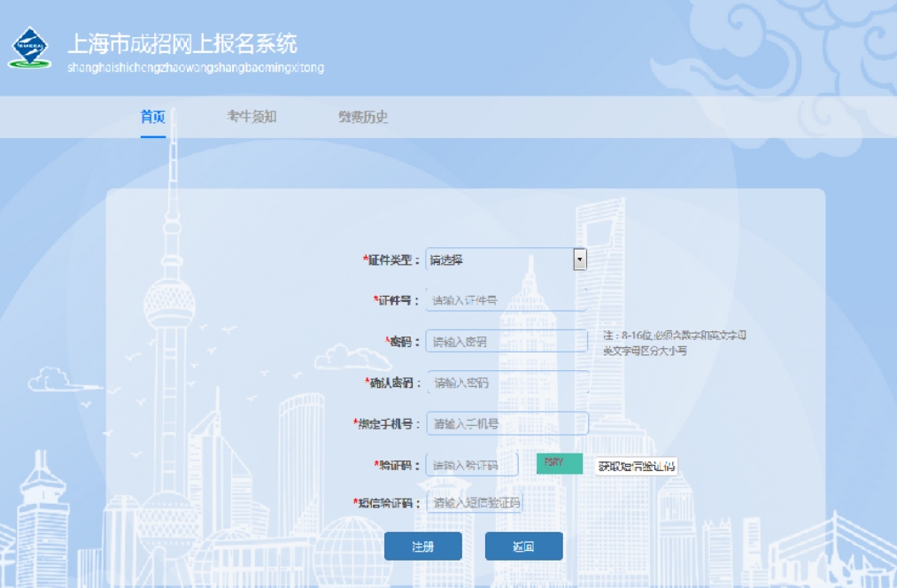Focus the 短信验证码 input field

(475, 503)
